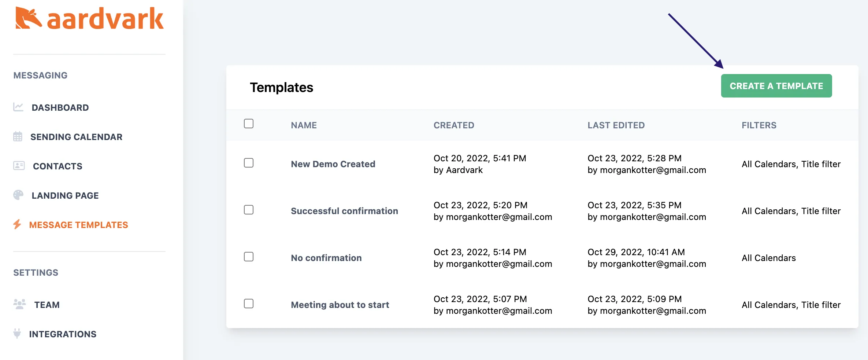Check the New Demo Created row checkbox
868x360 pixels.
(249, 163)
